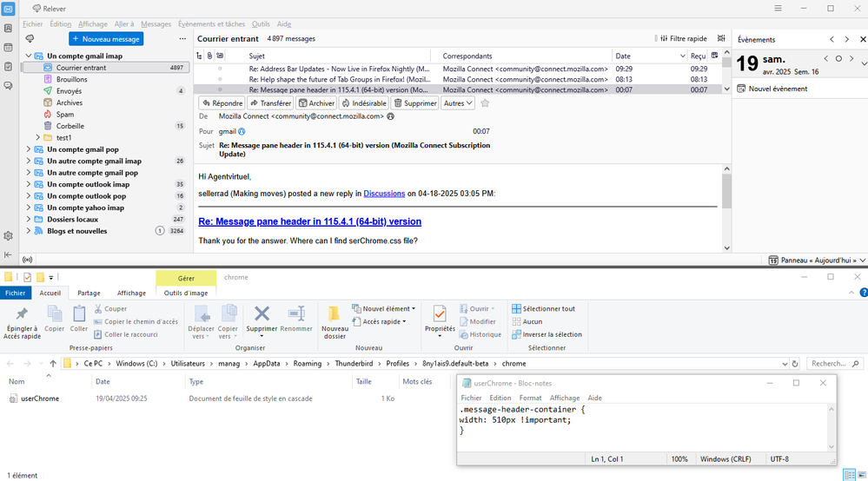Open the Calendar space icon

(9, 48)
